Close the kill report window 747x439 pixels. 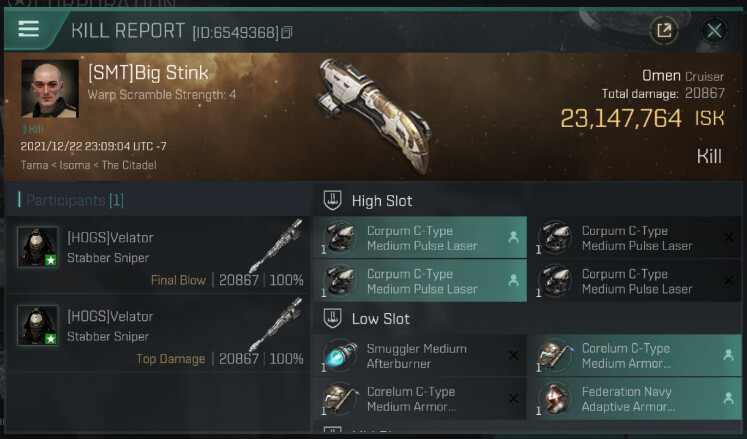[x=713, y=30]
